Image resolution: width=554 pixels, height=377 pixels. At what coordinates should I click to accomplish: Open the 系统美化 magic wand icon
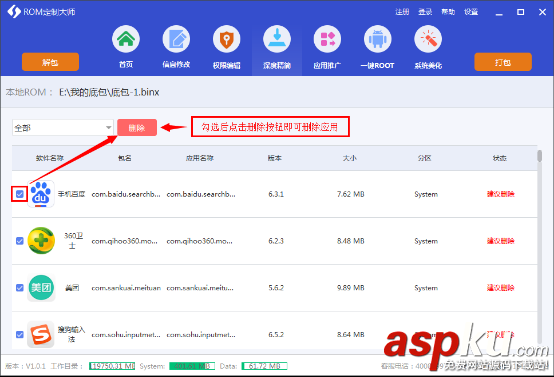coord(428,39)
